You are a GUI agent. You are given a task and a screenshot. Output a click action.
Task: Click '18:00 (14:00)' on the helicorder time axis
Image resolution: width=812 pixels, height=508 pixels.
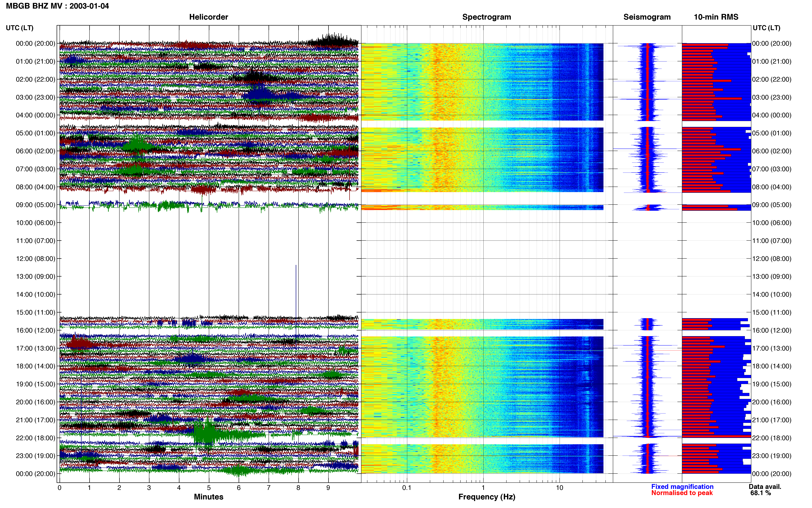(x=36, y=366)
